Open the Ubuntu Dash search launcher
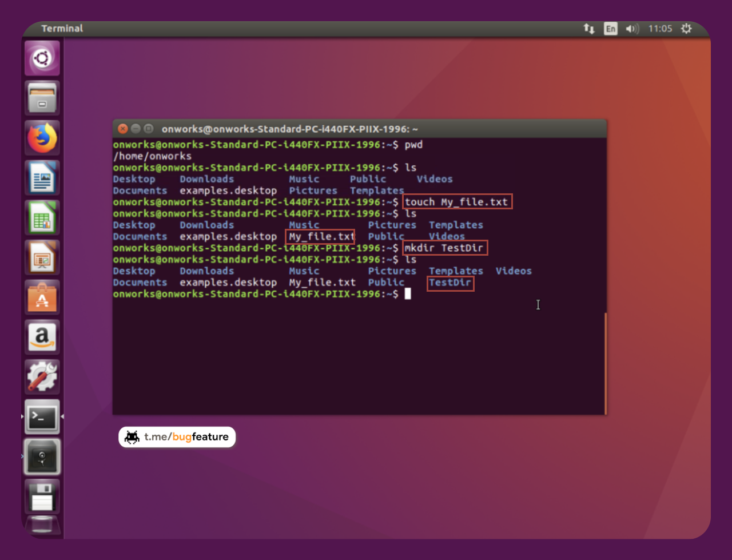 pos(42,58)
